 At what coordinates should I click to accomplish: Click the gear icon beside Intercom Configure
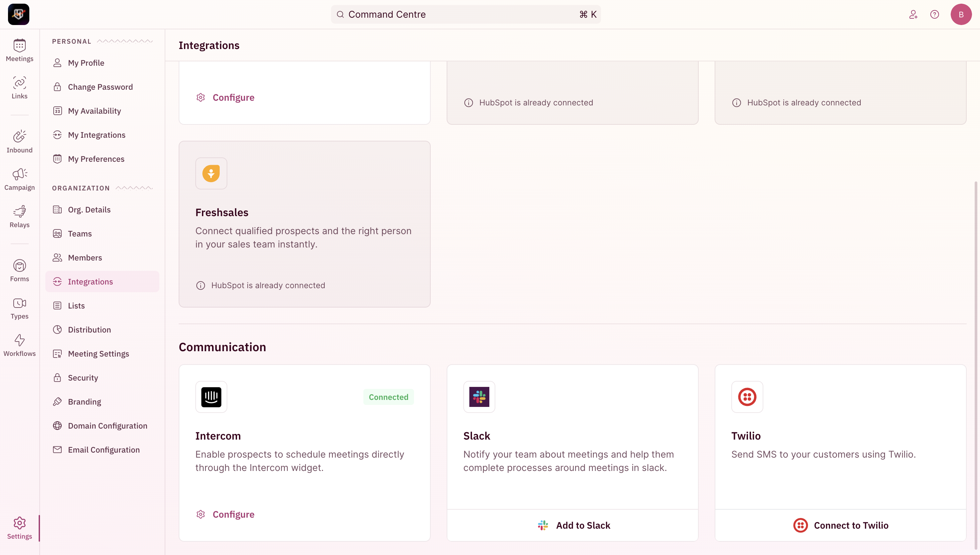(201, 514)
